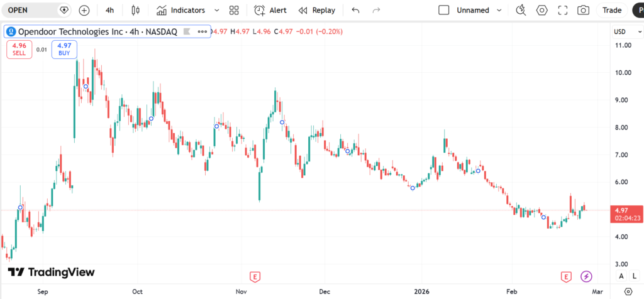Create an Alert from the toolbar
Image resolution: width=644 pixels, height=299 pixels.
tap(270, 10)
